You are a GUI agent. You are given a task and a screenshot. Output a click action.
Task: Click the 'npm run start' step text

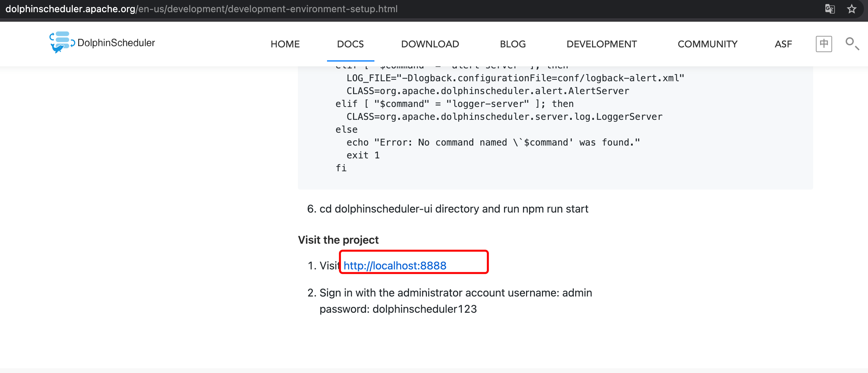(x=555, y=209)
